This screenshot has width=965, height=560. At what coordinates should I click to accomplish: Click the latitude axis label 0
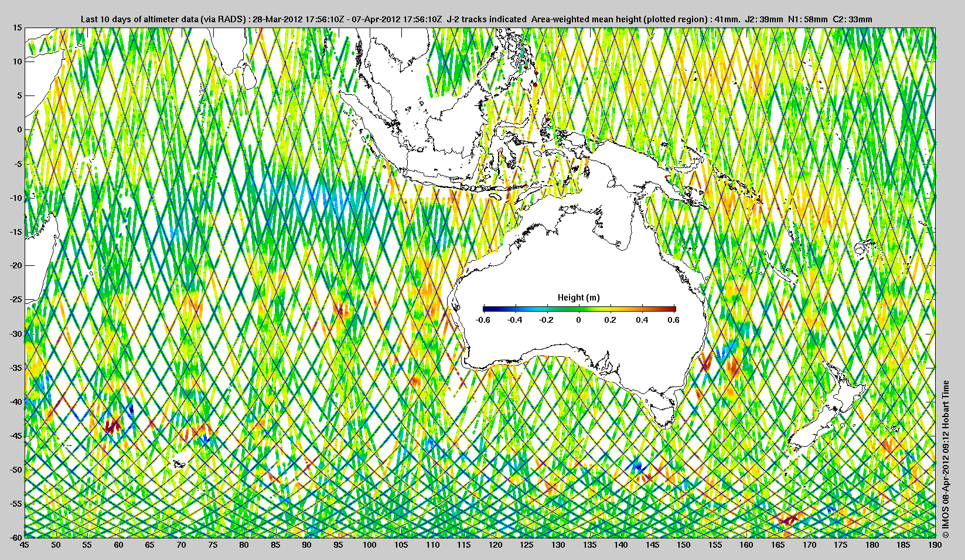click(x=20, y=129)
